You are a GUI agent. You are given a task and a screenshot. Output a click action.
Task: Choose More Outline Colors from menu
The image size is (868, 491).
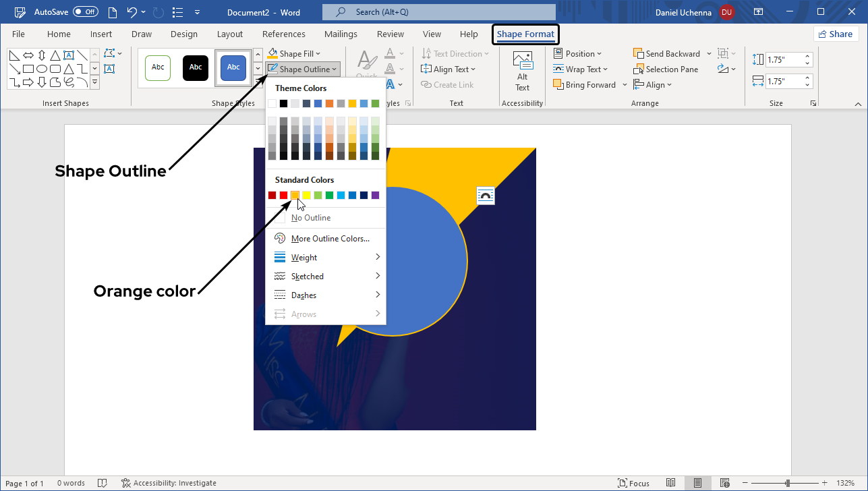tap(330, 239)
